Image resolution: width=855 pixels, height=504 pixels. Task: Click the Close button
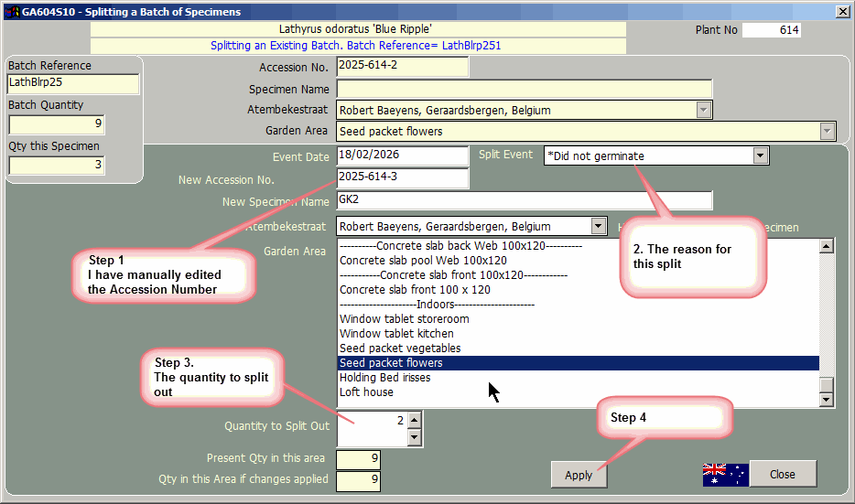(783, 474)
